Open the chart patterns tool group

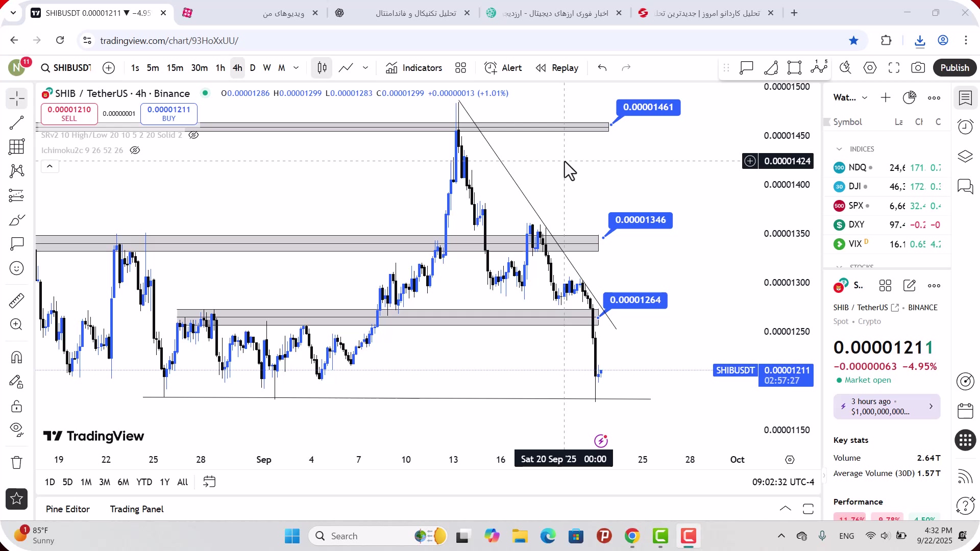[17, 171]
